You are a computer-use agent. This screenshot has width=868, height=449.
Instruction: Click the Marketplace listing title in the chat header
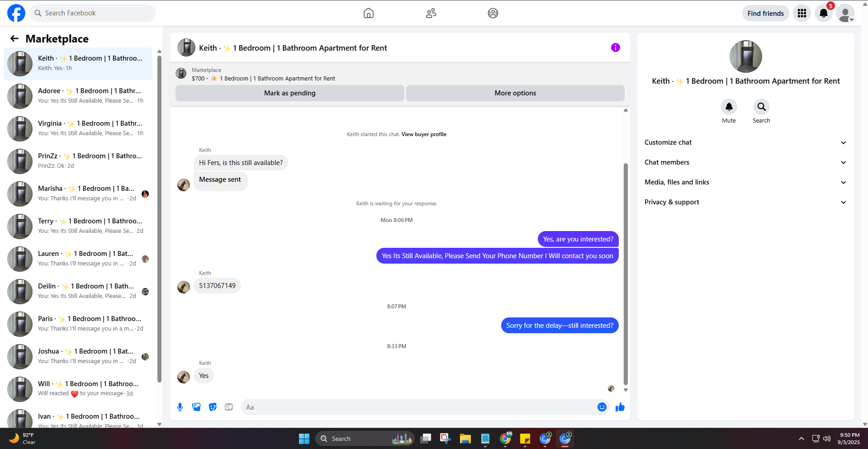point(293,48)
